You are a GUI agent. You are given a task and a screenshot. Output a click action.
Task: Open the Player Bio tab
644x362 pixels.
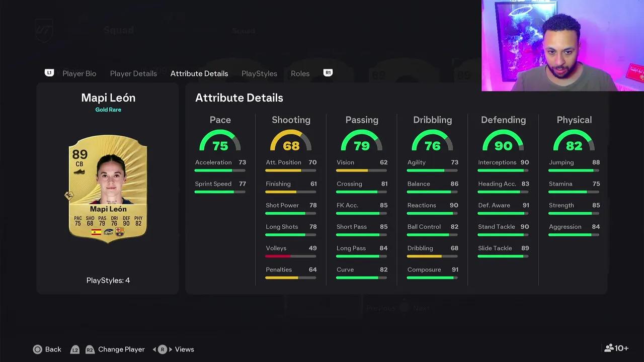tap(79, 73)
